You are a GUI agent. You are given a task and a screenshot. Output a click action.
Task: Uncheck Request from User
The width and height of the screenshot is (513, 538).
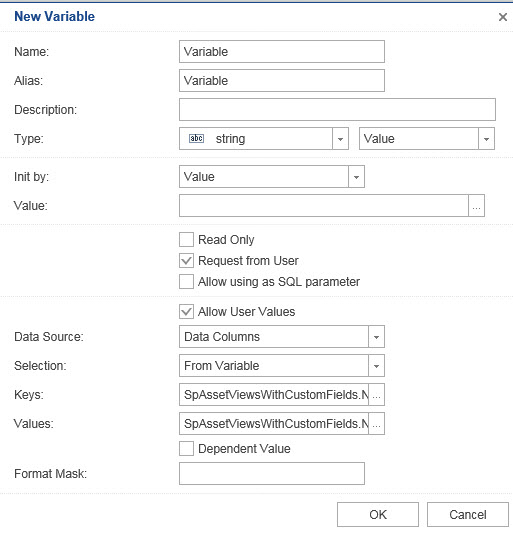coord(186,261)
